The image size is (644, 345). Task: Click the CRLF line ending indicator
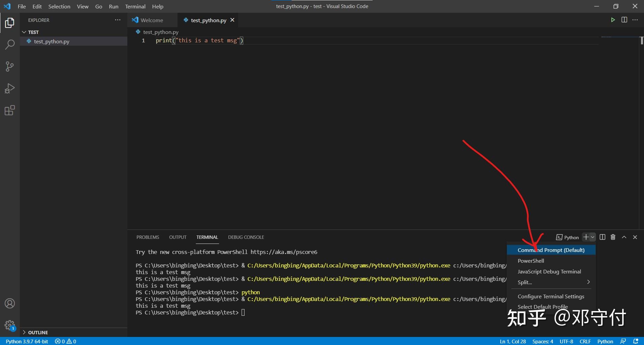pos(585,341)
